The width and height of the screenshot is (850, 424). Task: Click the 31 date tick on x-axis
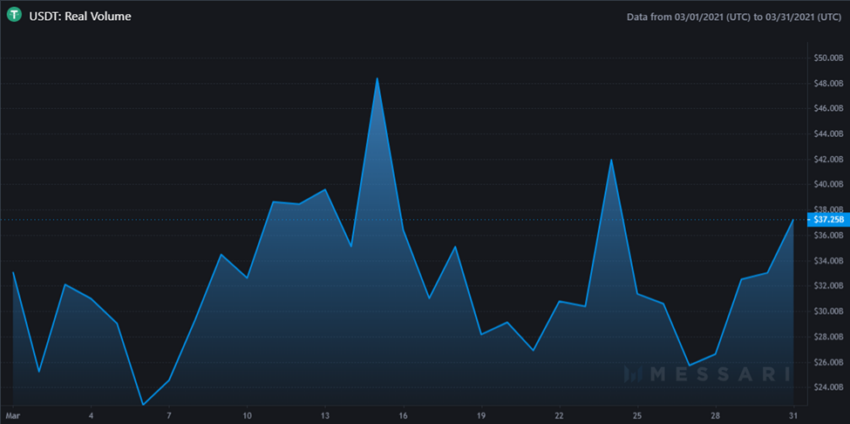tap(793, 416)
